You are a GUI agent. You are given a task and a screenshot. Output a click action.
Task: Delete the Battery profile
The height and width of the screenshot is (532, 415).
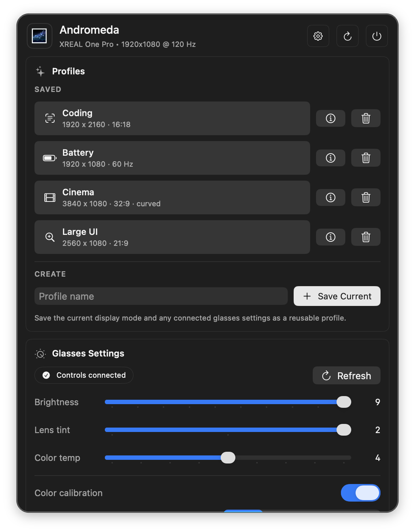(366, 158)
